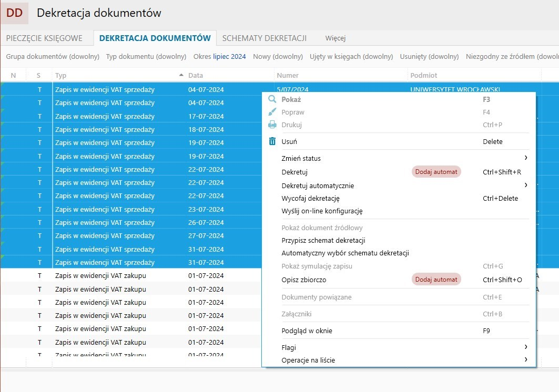559x392 pixels.
Task: Click the brush icon next to Popraw
Action: coord(272,112)
